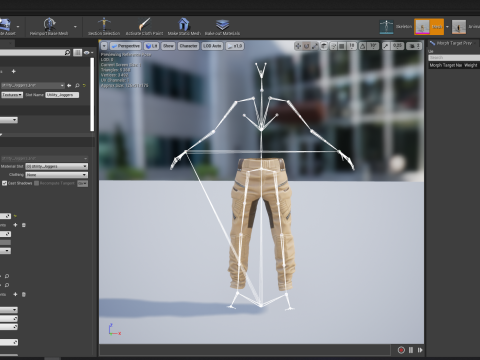Image resolution: width=480 pixels, height=360 pixels.
Task: Open the scale snap 0.25 value dropdown
Action: click(397, 46)
